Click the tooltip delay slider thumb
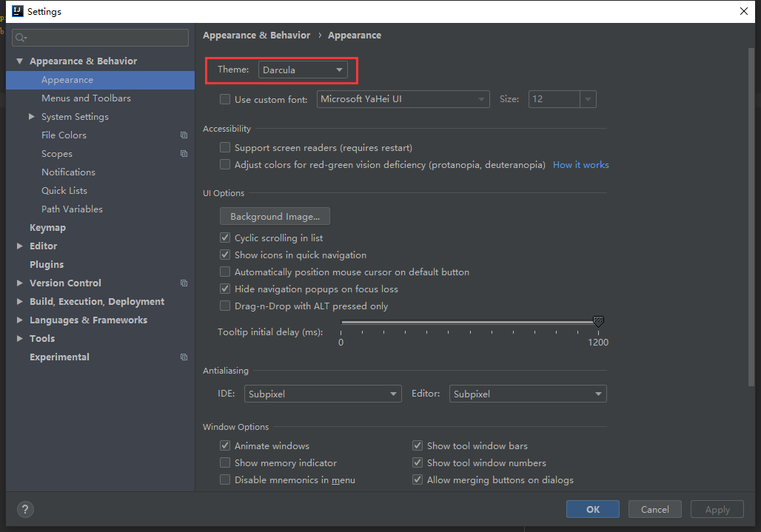 (x=598, y=321)
